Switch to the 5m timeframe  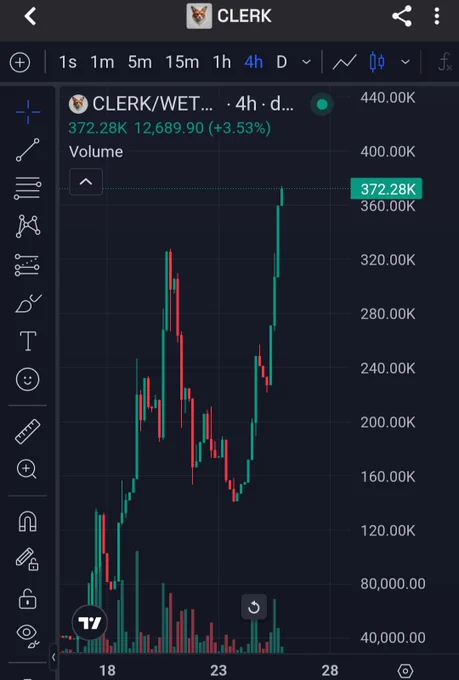140,62
